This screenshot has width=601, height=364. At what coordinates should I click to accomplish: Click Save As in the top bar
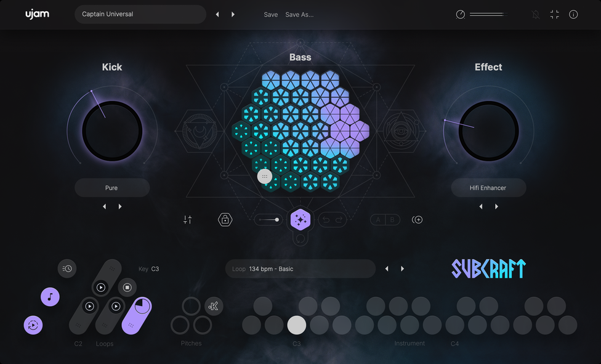tap(300, 14)
